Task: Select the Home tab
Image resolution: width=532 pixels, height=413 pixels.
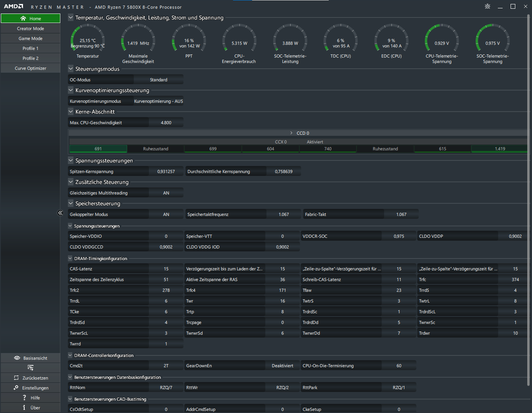Action: (31, 18)
